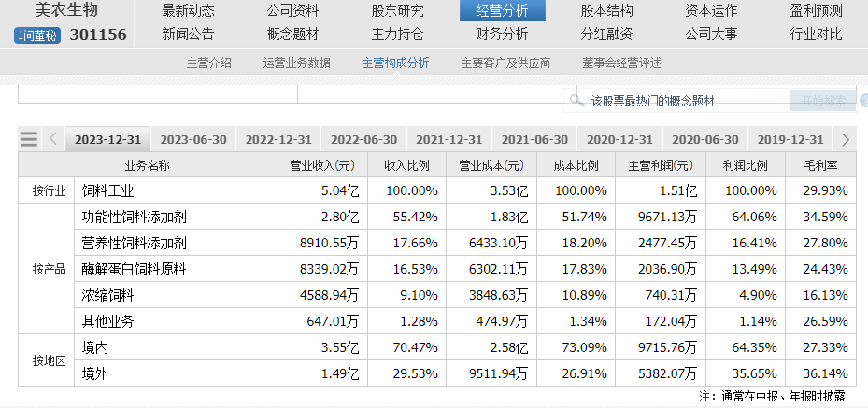Click the search magnifier icon
The height and width of the screenshot is (408, 868).
(576, 101)
